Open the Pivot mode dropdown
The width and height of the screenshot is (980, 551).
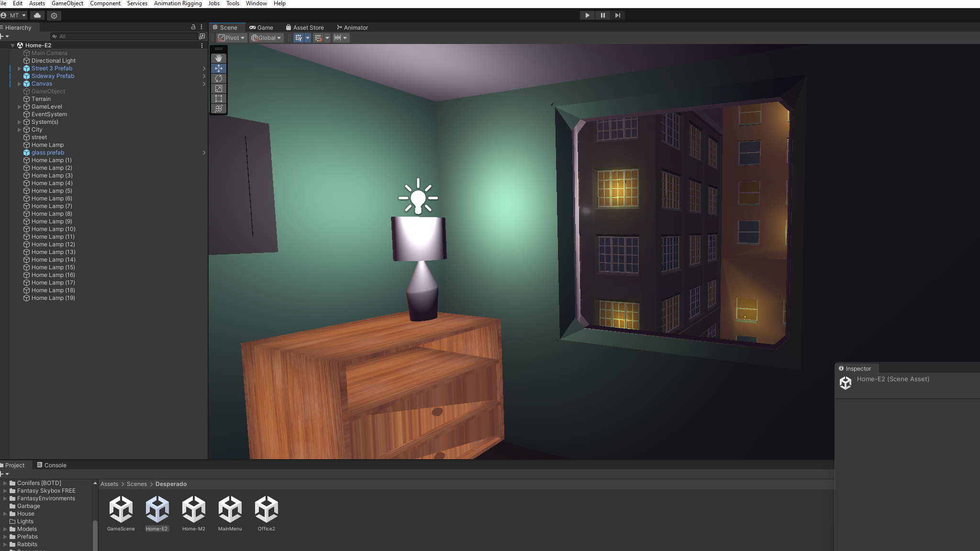232,38
